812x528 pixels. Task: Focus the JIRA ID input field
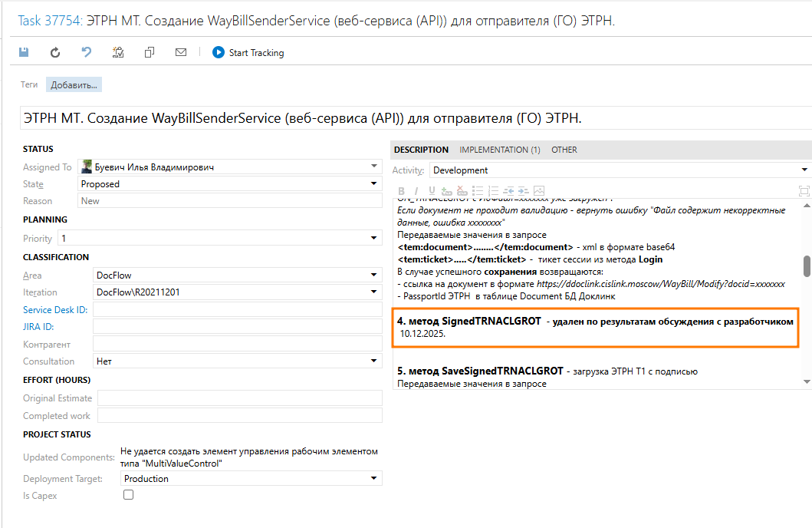coord(238,326)
